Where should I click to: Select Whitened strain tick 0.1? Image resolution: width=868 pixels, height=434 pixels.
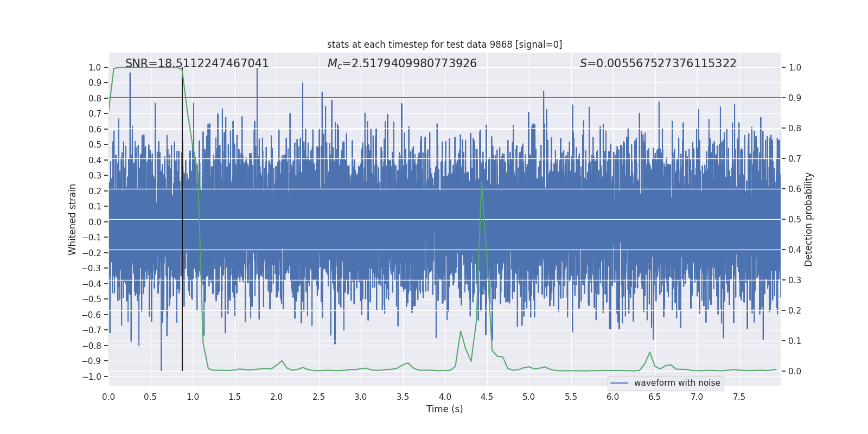(x=95, y=206)
